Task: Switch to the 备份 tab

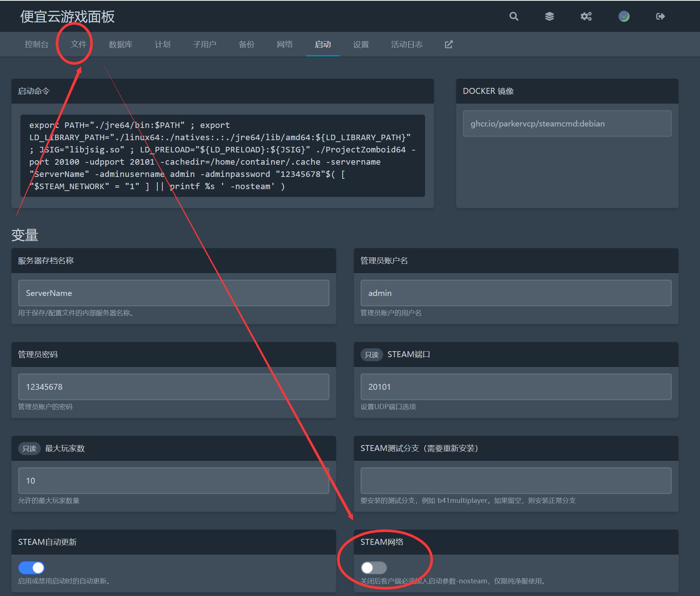Action: click(x=246, y=44)
